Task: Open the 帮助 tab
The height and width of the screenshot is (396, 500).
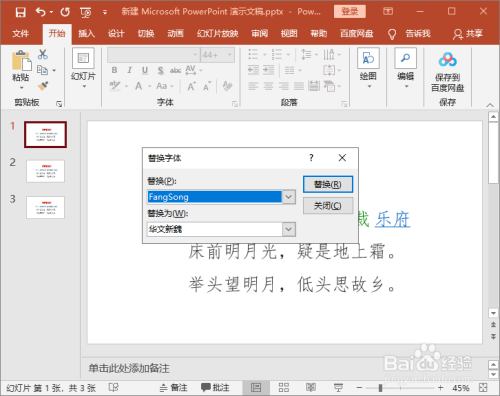Action: click(x=319, y=34)
